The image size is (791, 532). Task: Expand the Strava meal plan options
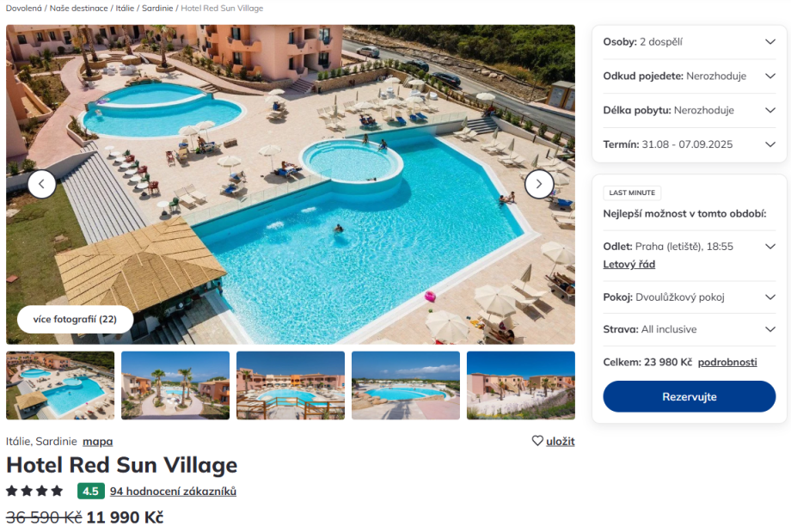(689, 329)
